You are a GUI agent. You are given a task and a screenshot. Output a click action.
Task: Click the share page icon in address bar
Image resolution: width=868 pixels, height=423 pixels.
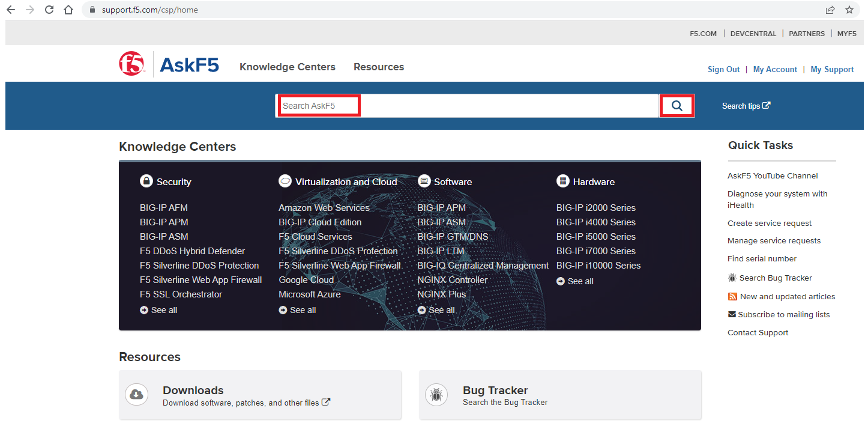tap(830, 10)
